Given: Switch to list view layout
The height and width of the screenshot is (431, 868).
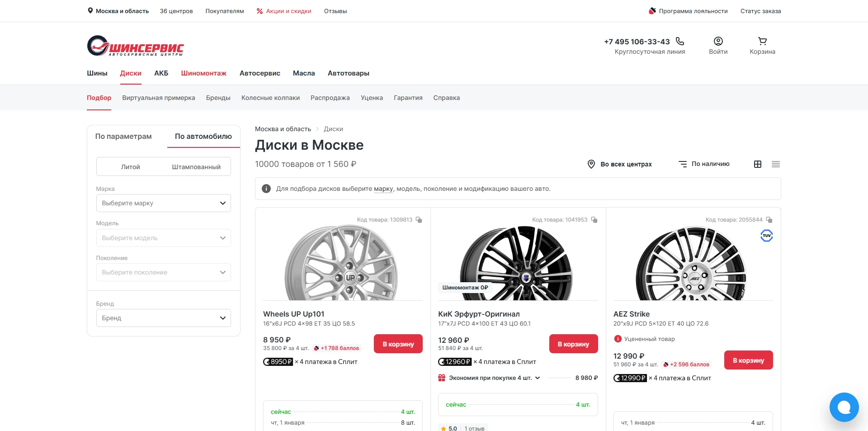Looking at the screenshot, I should [776, 164].
